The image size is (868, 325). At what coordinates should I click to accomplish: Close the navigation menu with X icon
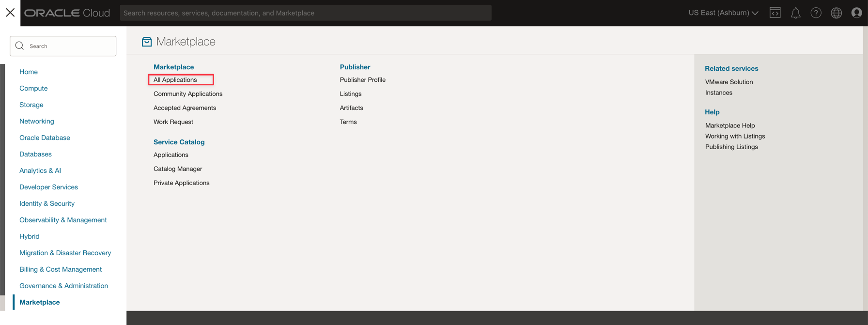pyautogui.click(x=10, y=13)
